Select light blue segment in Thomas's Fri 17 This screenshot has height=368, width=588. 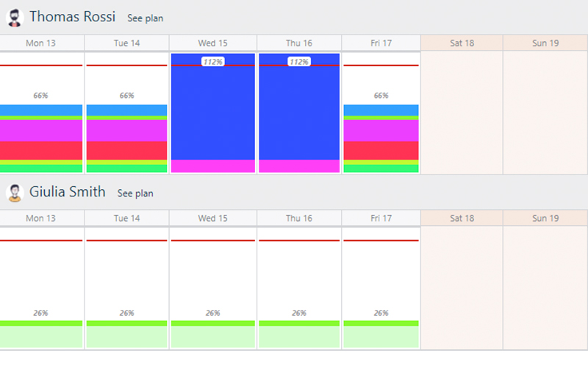coord(381,110)
